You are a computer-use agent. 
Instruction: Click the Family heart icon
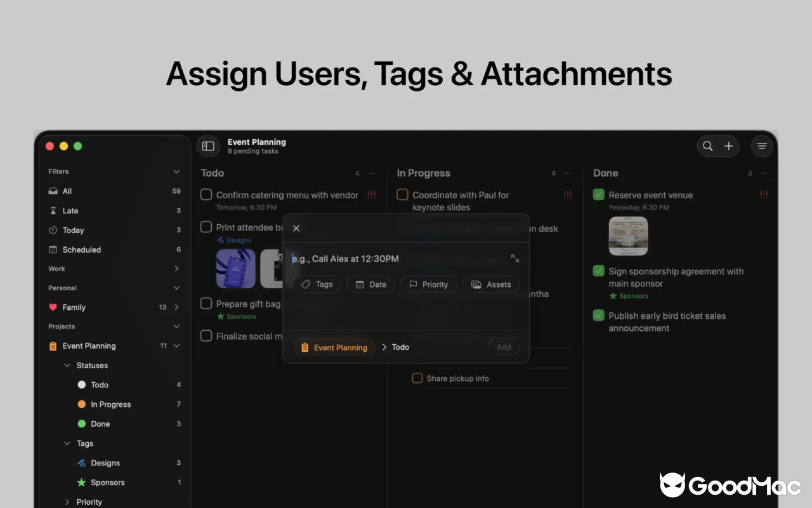point(53,307)
